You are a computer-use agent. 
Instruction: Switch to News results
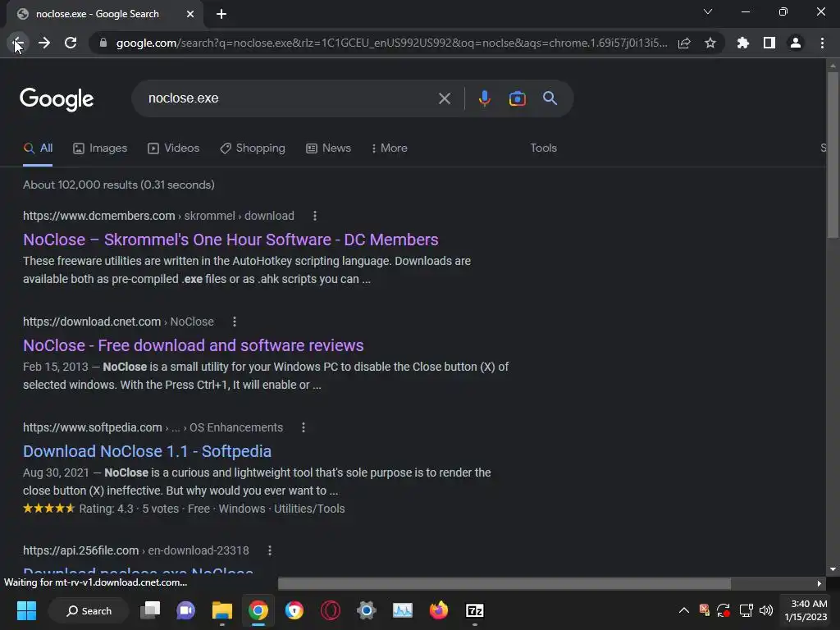328,148
